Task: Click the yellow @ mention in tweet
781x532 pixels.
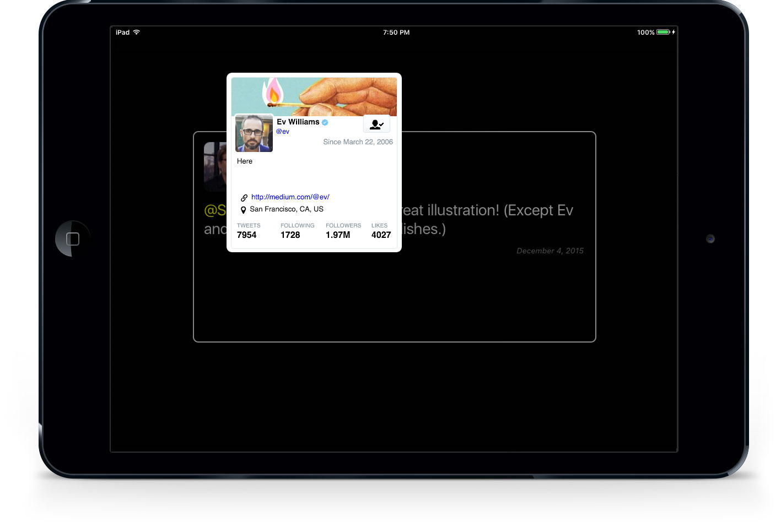Action: pos(214,210)
